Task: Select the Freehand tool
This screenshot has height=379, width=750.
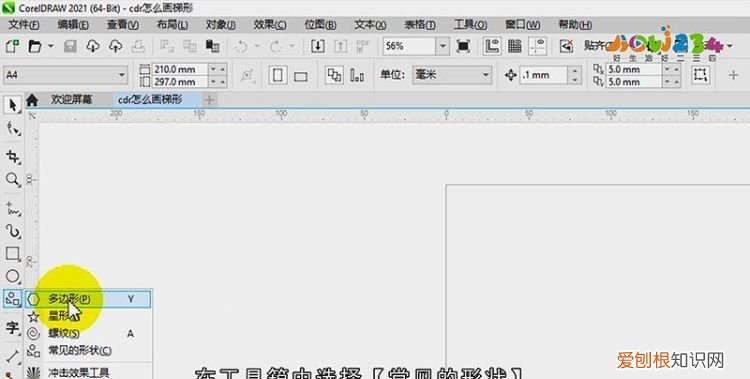Action: point(12,208)
